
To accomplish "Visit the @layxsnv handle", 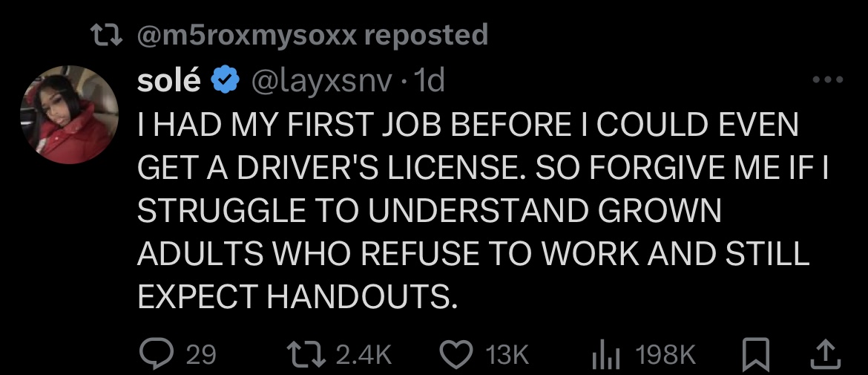I will (322, 82).
